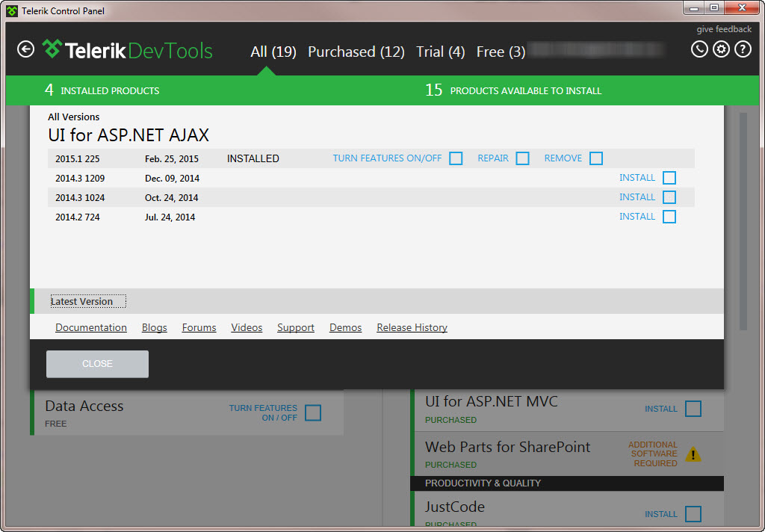
Task: Click the back arrow icon
Action: tap(26, 49)
